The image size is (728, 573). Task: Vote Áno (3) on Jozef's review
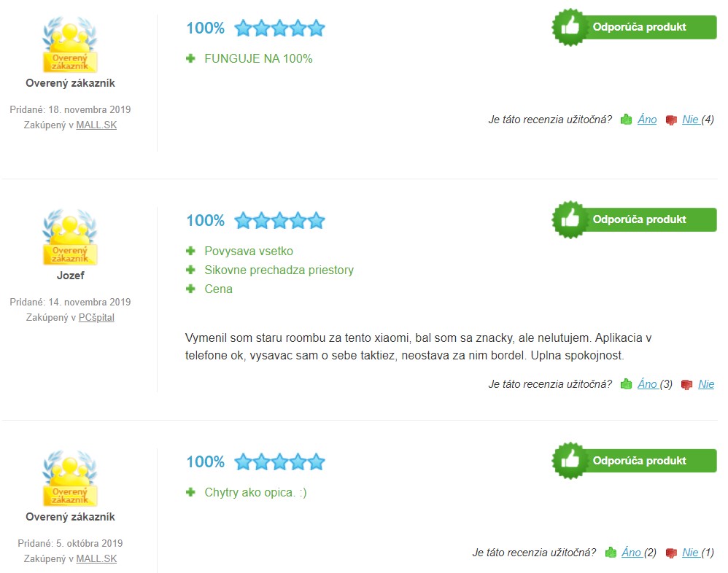point(654,383)
